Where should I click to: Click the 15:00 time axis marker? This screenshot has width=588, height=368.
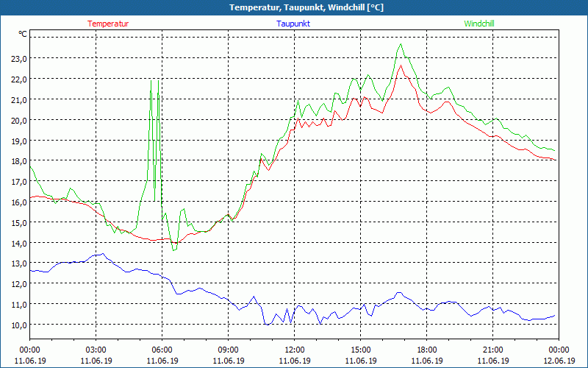click(x=360, y=350)
